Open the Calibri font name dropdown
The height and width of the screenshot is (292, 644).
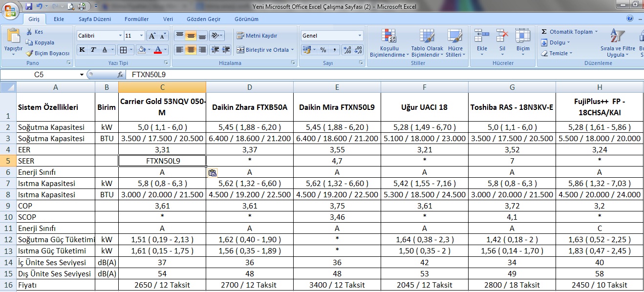point(120,36)
